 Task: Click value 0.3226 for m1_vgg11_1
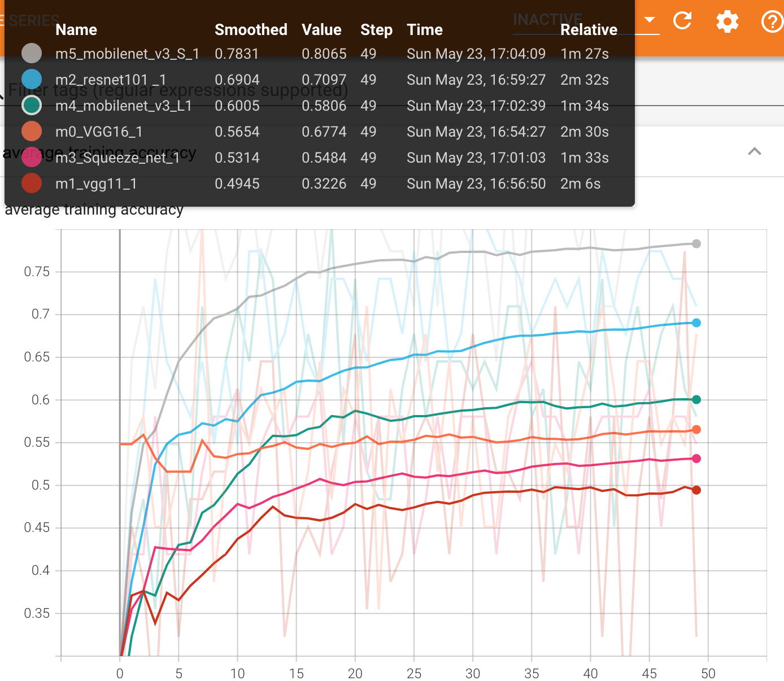(x=324, y=184)
